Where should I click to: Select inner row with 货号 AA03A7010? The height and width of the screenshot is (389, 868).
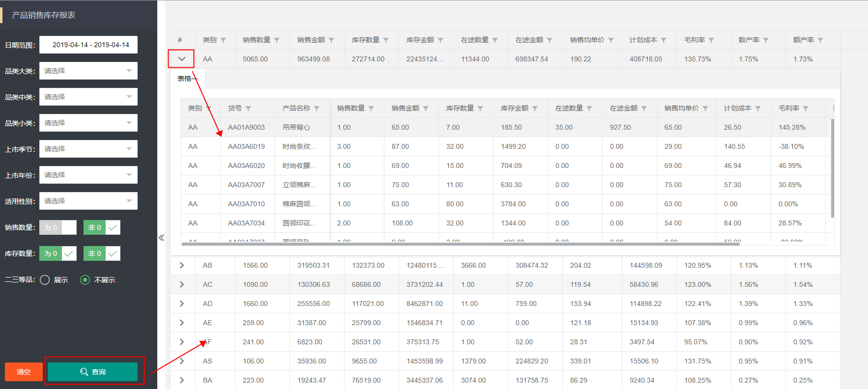coord(505,204)
